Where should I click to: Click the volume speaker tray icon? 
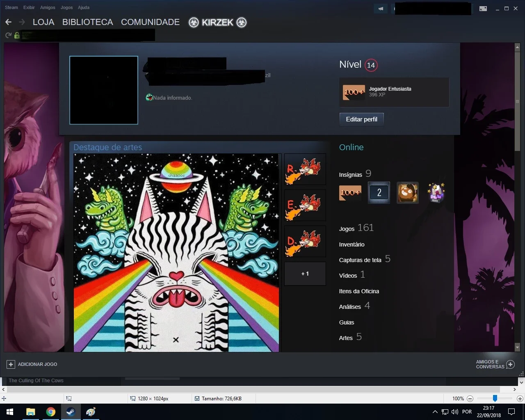pos(454,412)
